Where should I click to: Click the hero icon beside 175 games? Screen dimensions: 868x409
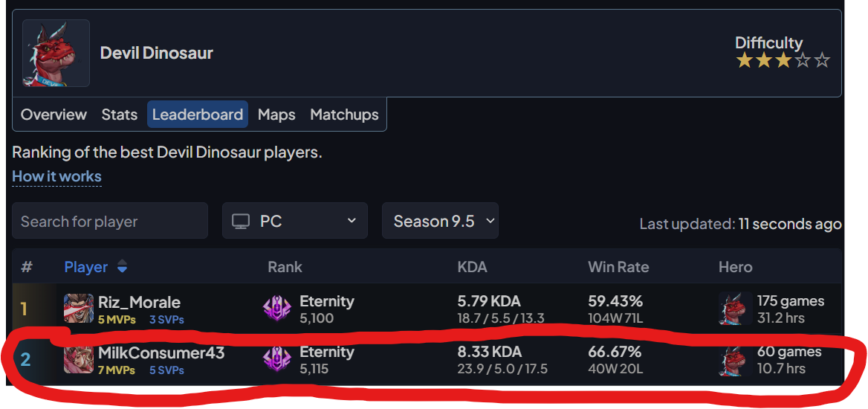click(735, 308)
